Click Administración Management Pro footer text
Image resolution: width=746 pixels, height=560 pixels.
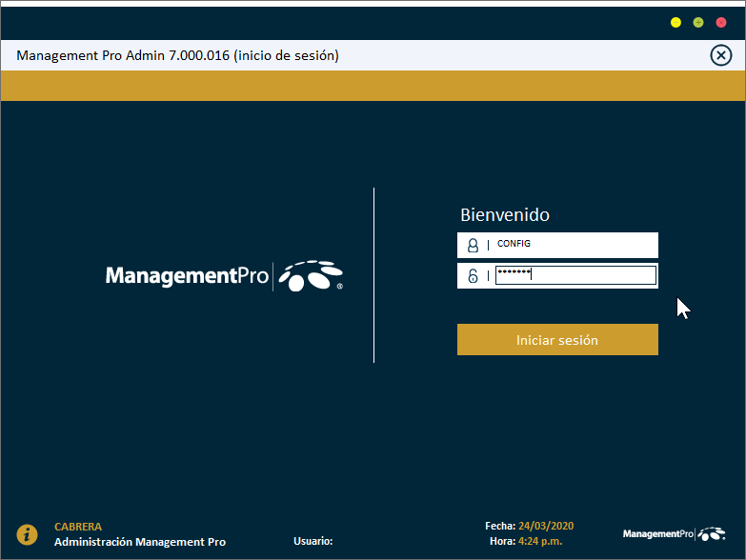pyautogui.click(x=140, y=542)
